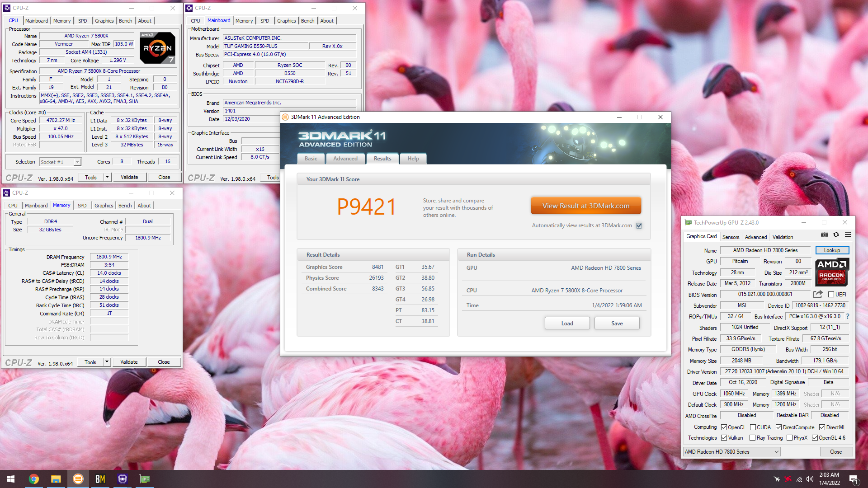Click GPU-Z refresh icon
The image size is (868, 488).
pyautogui.click(x=836, y=235)
